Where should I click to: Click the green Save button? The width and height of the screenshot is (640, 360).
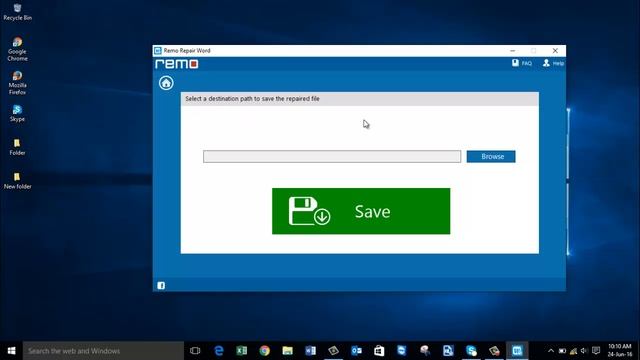361,211
